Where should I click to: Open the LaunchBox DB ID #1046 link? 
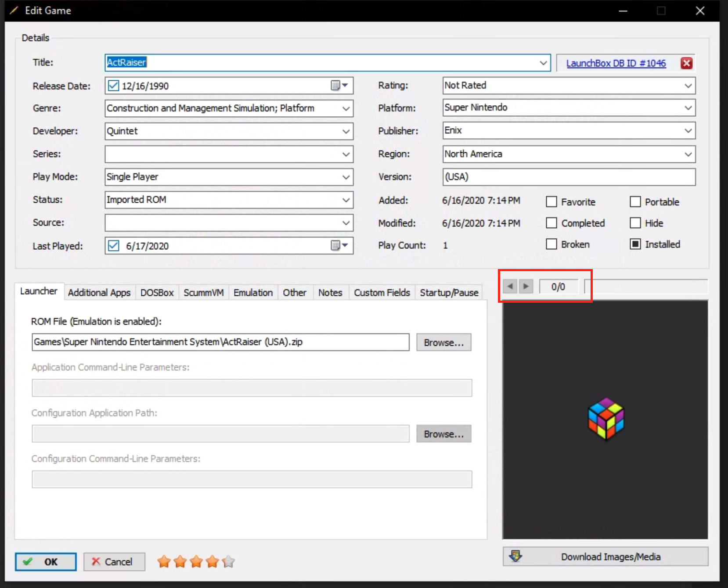(616, 63)
